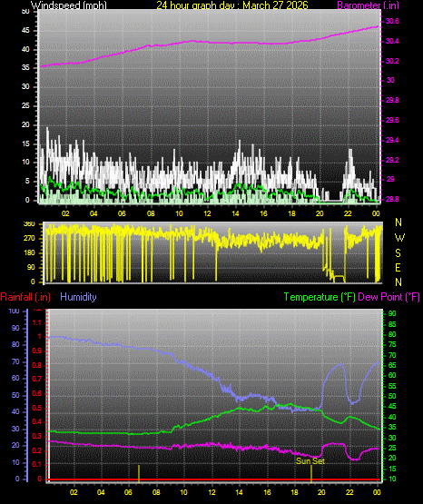Click the blue humidity "80" tick label

pyautogui.click(x=15, y=345)
